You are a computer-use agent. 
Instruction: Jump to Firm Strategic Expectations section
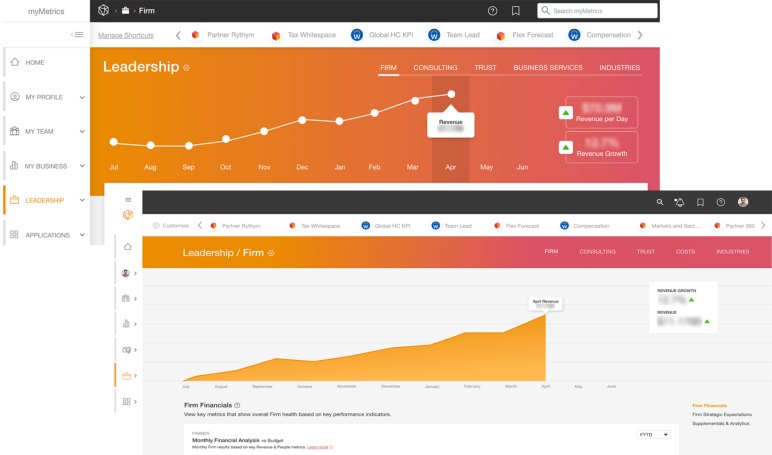click(x=722, y=415)
